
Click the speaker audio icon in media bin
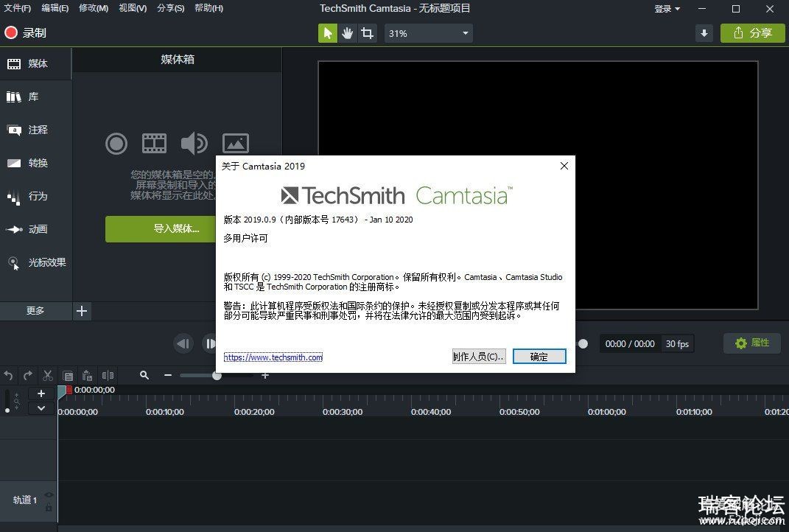click(194, 144)
